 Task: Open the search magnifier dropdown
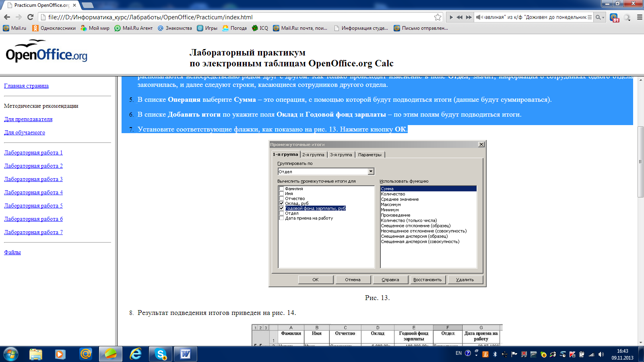600,17
